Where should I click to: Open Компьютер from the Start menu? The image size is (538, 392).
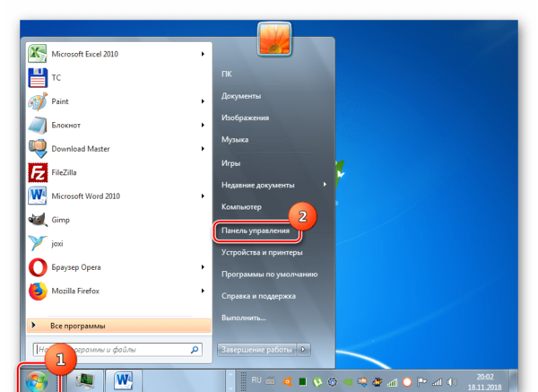(x=241, y=207)
